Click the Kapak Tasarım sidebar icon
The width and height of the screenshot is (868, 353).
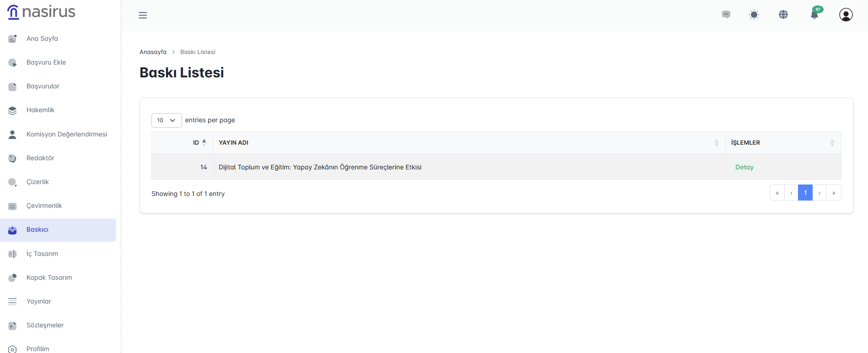(x=12, y=277)
